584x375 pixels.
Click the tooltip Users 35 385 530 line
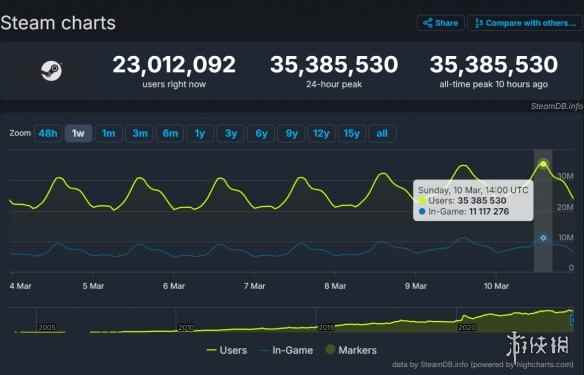pos(462,201)
